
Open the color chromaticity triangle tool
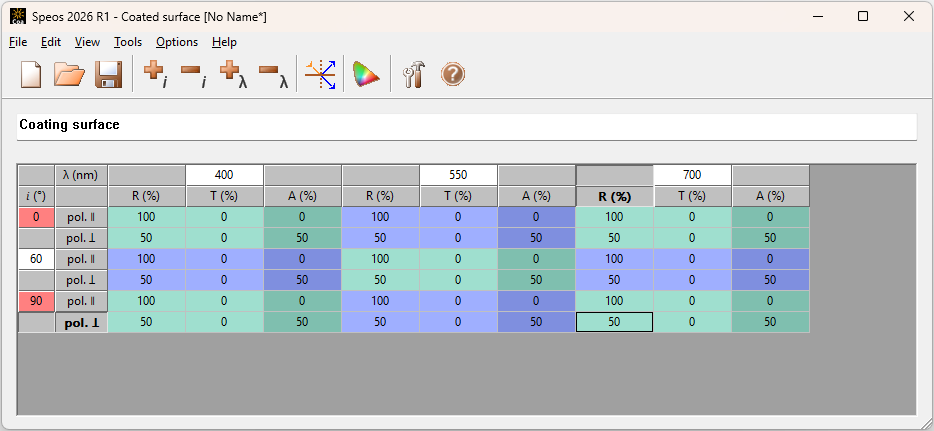pos(366,74)
